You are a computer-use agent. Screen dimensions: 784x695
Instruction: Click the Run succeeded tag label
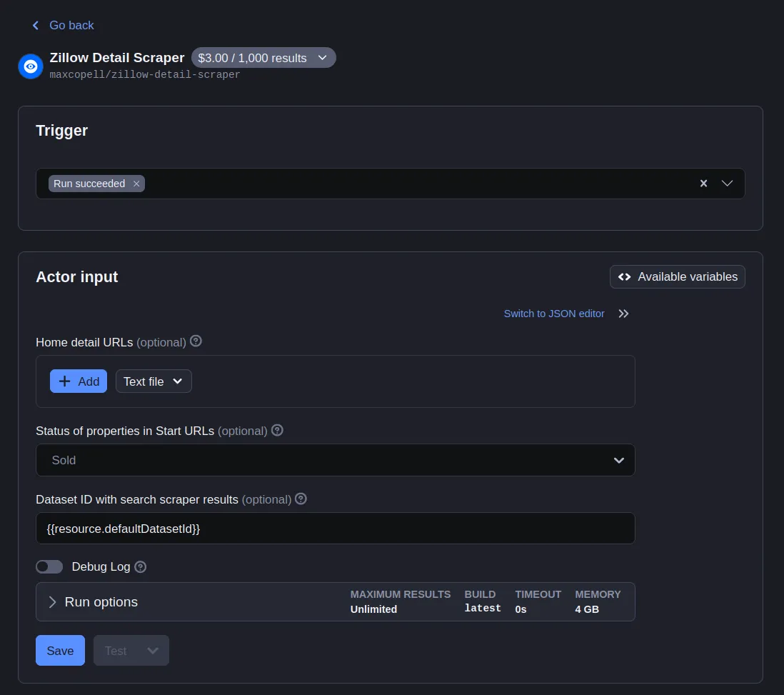tap(89, 184)
